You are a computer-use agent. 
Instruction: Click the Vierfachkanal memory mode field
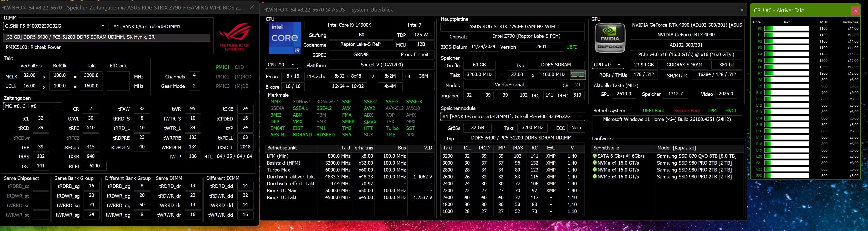click(509, 85)
